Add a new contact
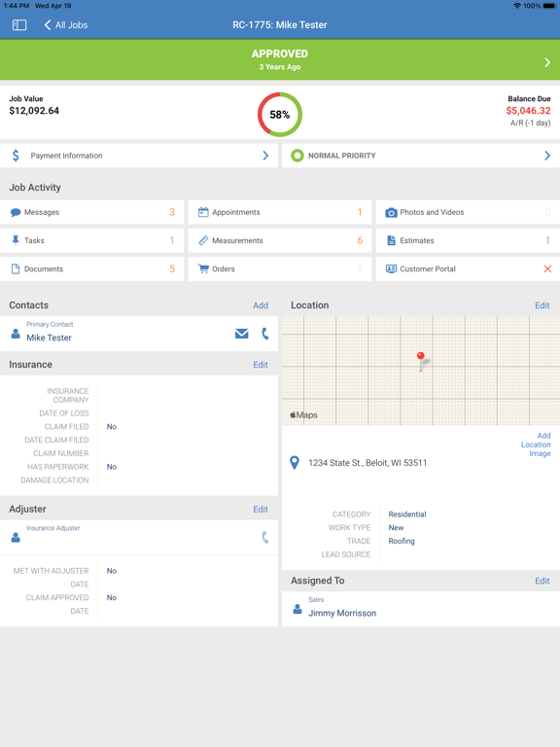Viewport: 560px width, 747px height. pyautogui.click(x=261, y=305)
